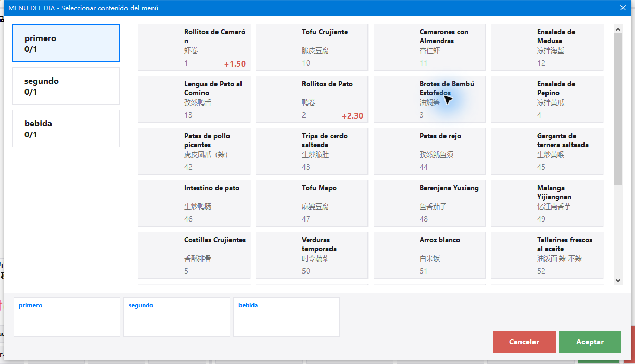The height and width of the screenshot is (364, 635).
Task: Click the primero summary box at bottom
Action: [x=67, y=317]
